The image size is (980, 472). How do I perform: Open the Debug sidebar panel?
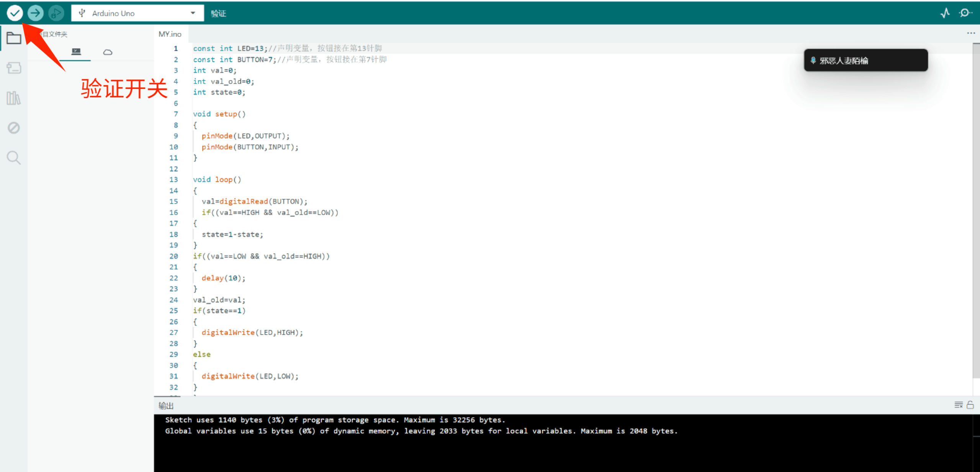pos(14,128)
